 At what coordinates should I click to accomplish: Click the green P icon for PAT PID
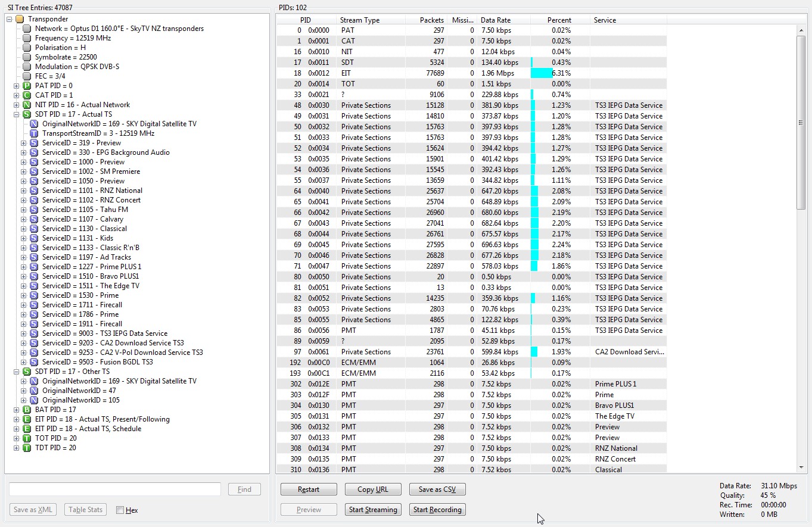tap(27, 86)
